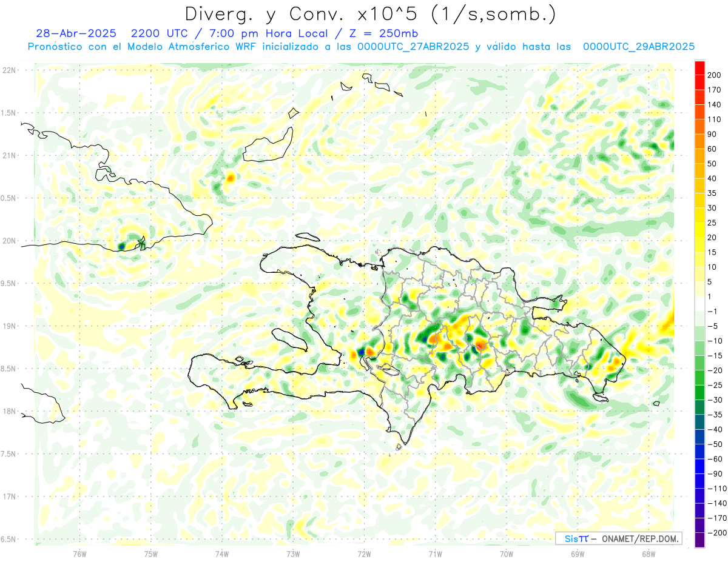The width and height of the screenshot is (728, 562).
Task: Pick the dark purple bottom colorbar swatch
Action: [699, 540]
